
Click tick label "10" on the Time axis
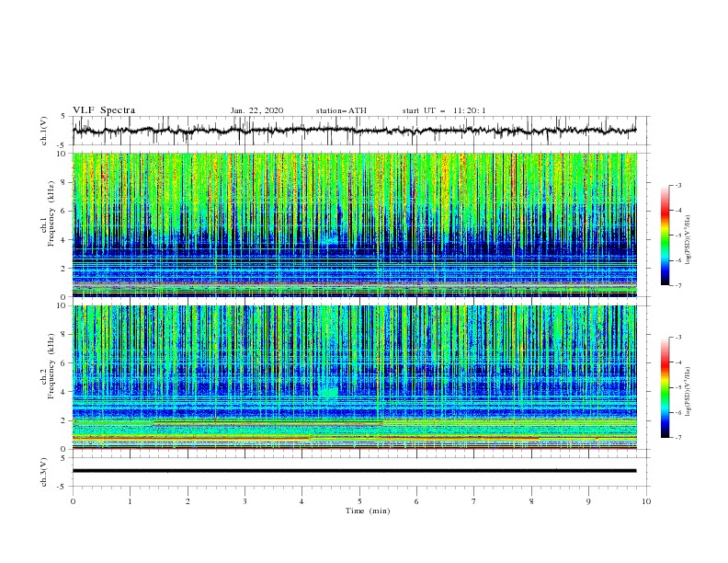pyautogui.click(x=646, y=501)
